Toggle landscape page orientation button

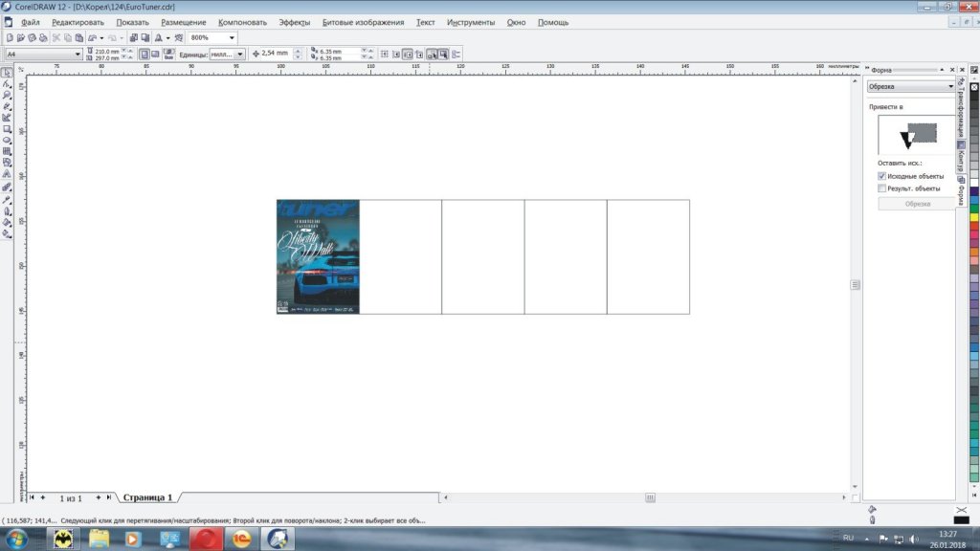155,55
